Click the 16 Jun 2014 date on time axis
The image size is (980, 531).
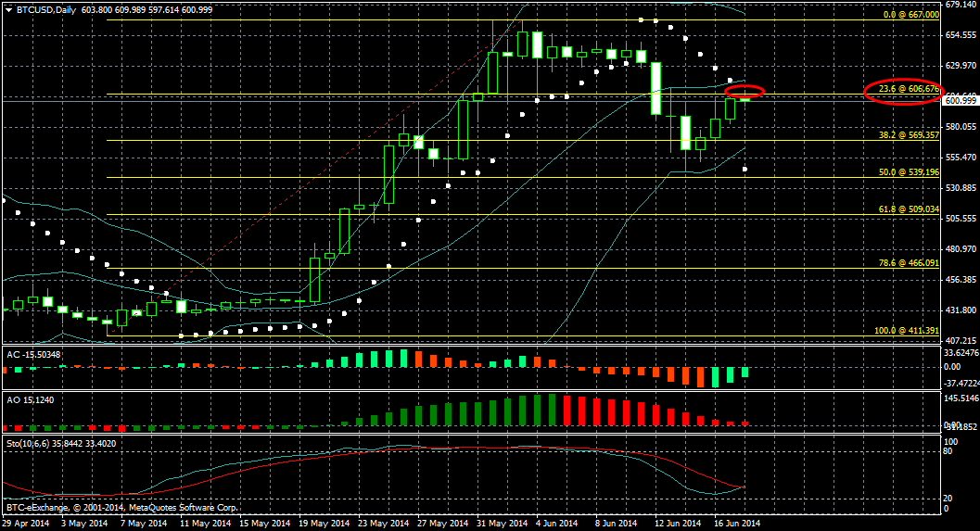pos(737,524)
